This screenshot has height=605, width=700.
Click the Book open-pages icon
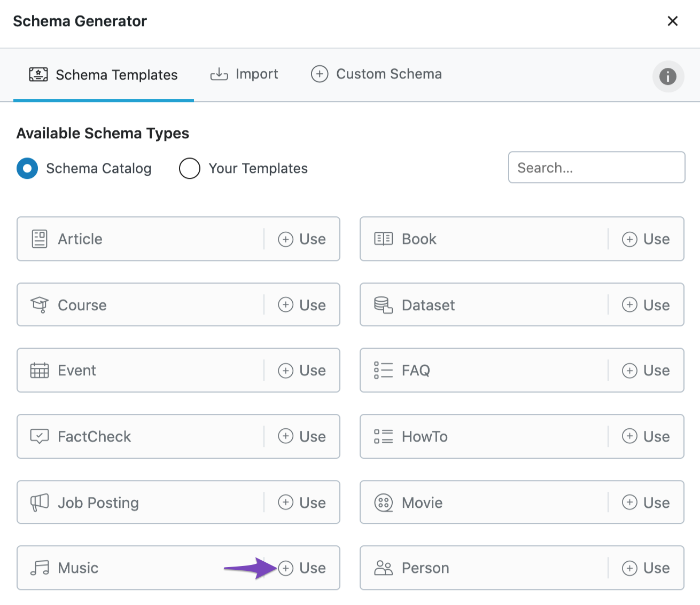tap(384, 239)
